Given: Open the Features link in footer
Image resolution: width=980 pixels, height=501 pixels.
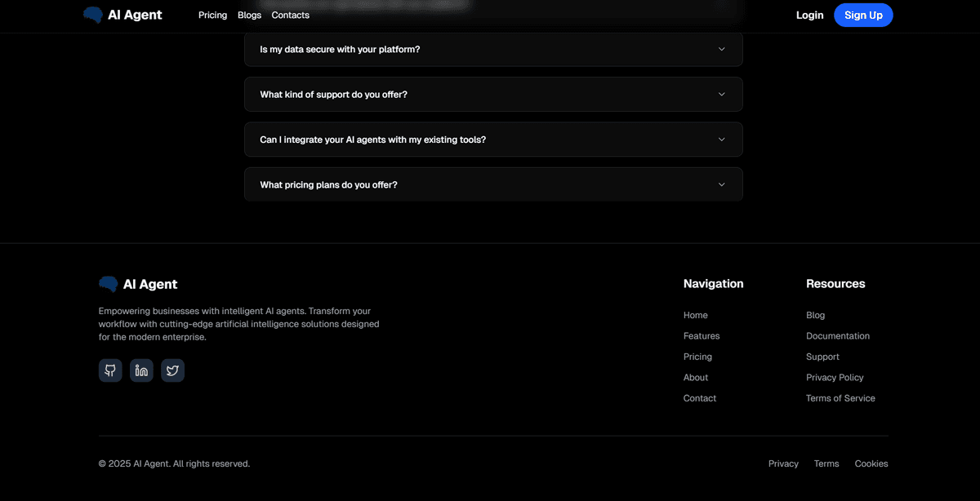Looking at the screenshot, I should (x=702, y=335).
